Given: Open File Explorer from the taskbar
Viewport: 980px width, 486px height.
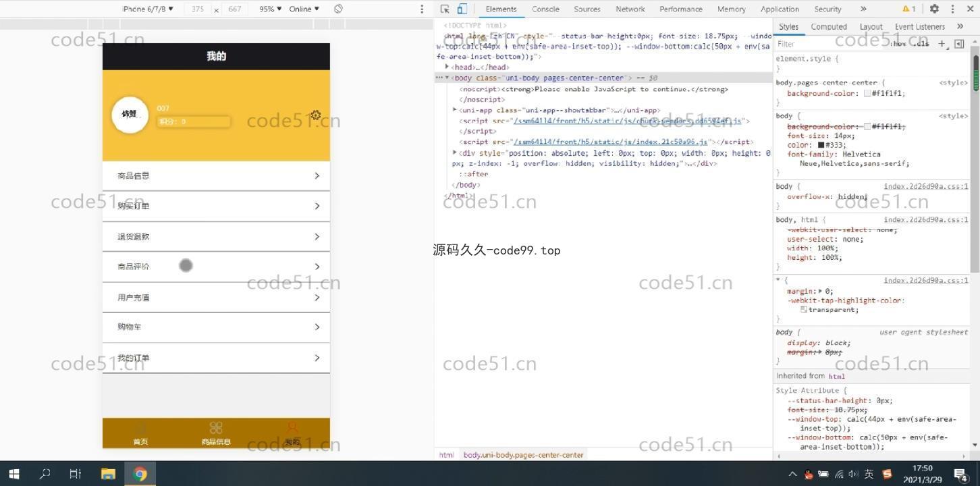Looking at the screenshot, I should [x=108, y=474].
